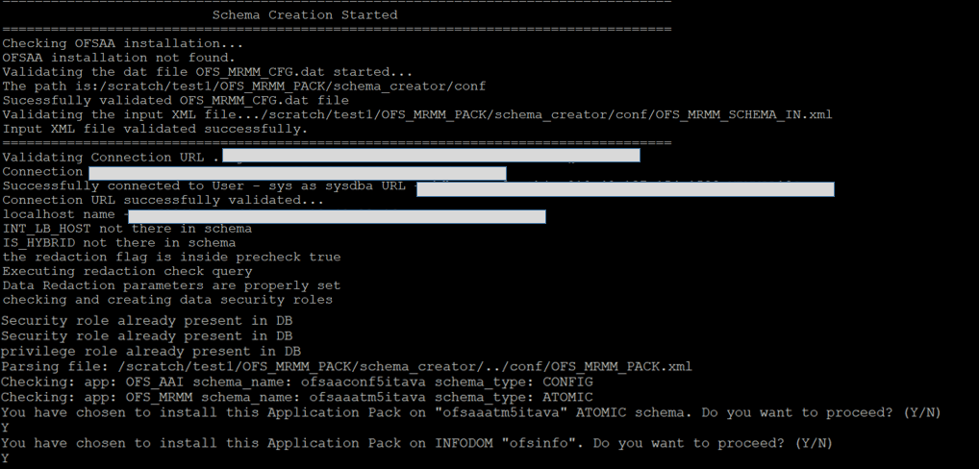Viewport: 980px width, 469px height.
Task: Click 'Successfully connected to User - sys as sysdba' line
Action: tap(417, 186)
